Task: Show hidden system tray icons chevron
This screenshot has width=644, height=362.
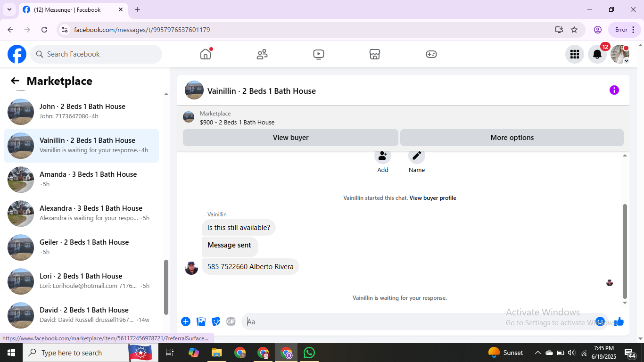Action: (537, 353)
